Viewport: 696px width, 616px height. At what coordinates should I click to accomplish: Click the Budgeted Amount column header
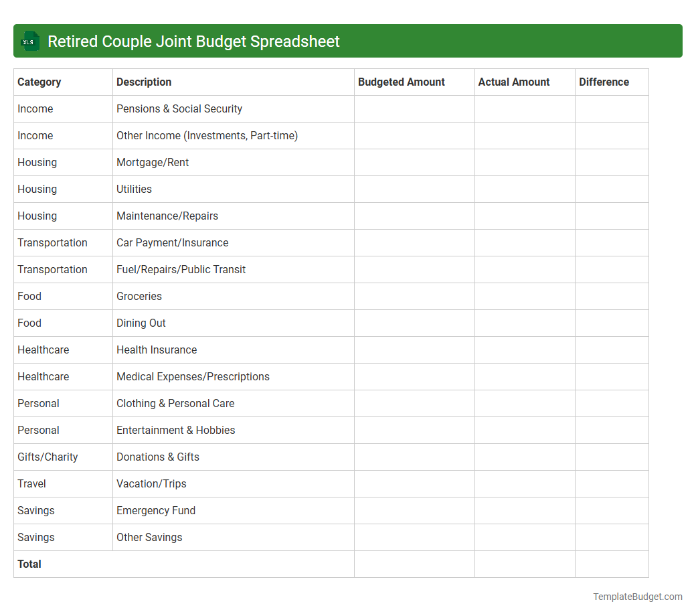(x=401, y=82)
